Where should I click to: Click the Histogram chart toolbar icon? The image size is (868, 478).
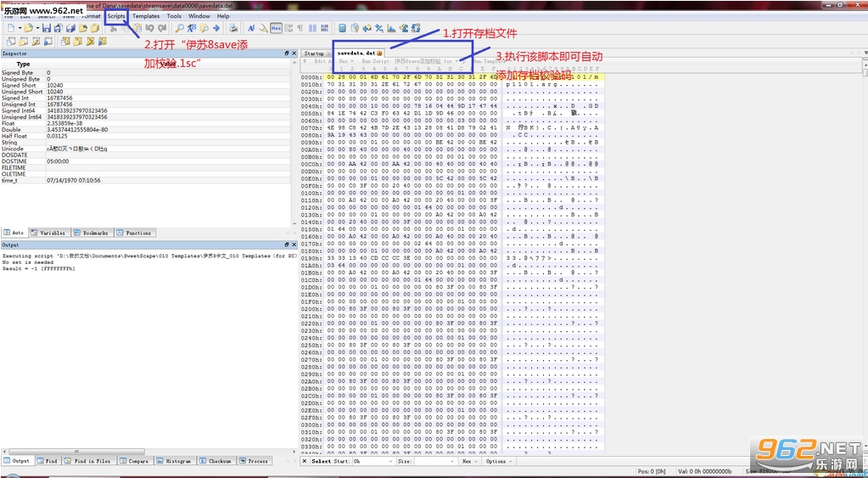[x=391, y=28]
